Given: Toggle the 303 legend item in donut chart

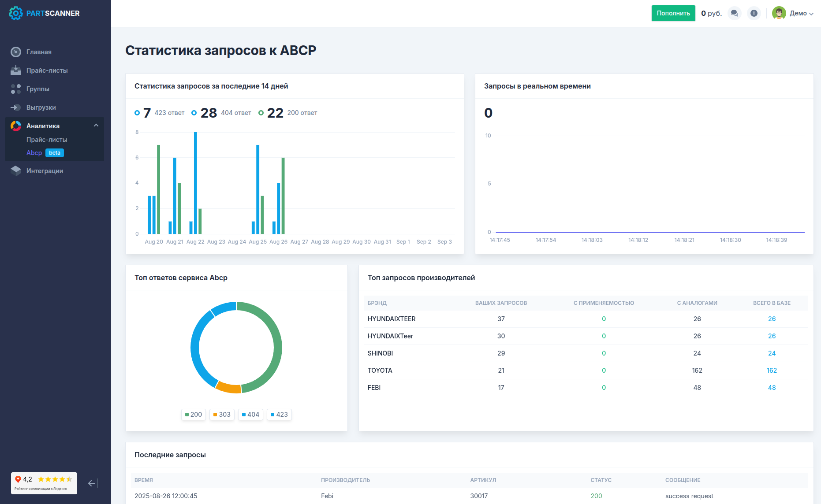Looking at the screenshot, I should click(x=222, y=415).
